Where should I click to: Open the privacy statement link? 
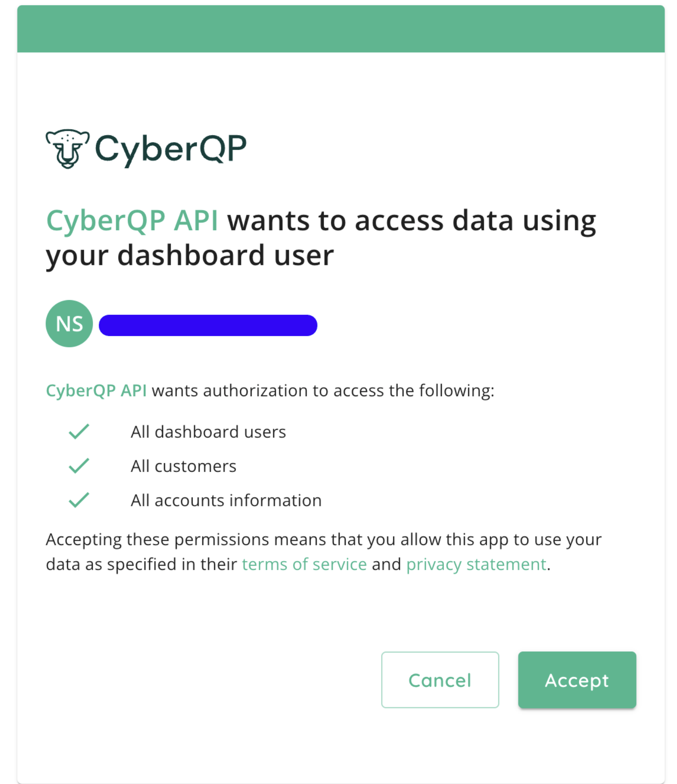click(476, 564)
